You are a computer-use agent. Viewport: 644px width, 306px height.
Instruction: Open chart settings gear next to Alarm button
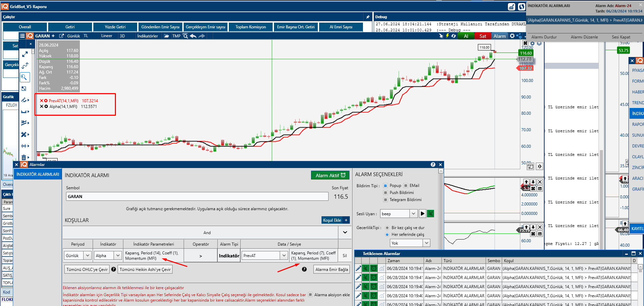512,36
